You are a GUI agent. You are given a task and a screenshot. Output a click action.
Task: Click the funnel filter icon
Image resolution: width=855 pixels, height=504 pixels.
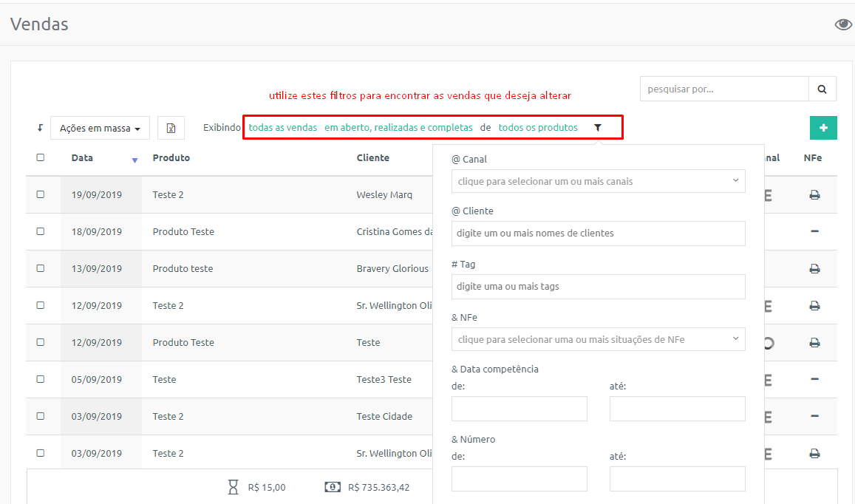point(598,128)
